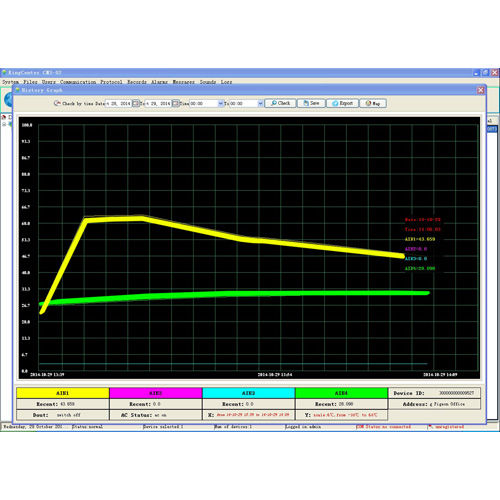Expand the start Time dropdown arrow
This screenshot has height=500, width=500.
(220, 104)
